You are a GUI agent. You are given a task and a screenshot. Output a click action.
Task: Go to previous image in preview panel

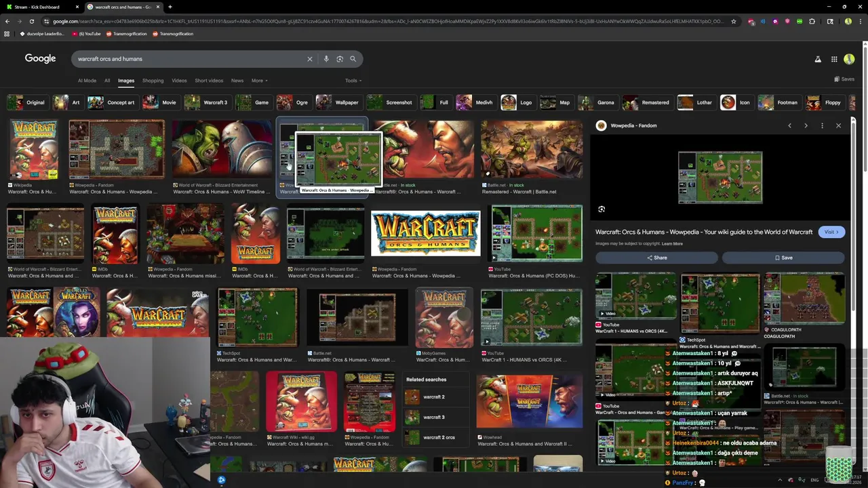point(789,125)
